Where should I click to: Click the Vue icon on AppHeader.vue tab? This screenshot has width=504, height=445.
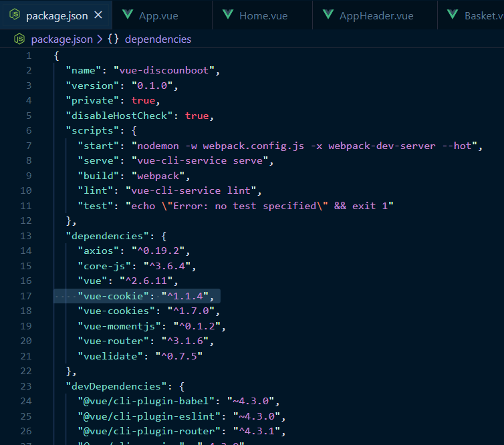[x=328, y=15]
